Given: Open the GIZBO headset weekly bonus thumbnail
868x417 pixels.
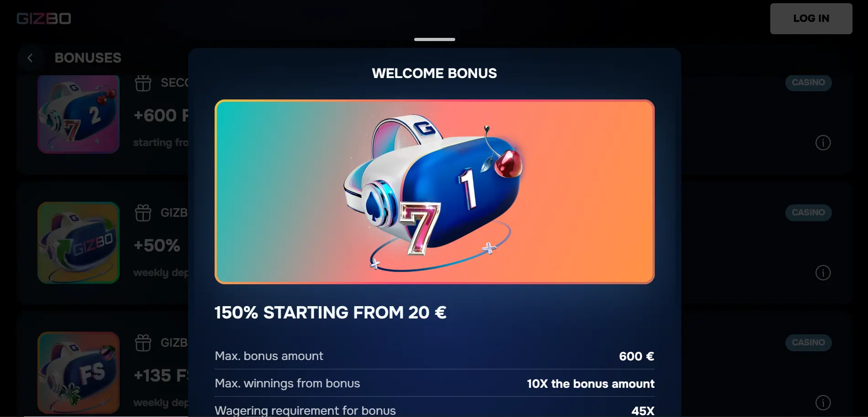Looking at the screenshot, I should pos(79,243).
